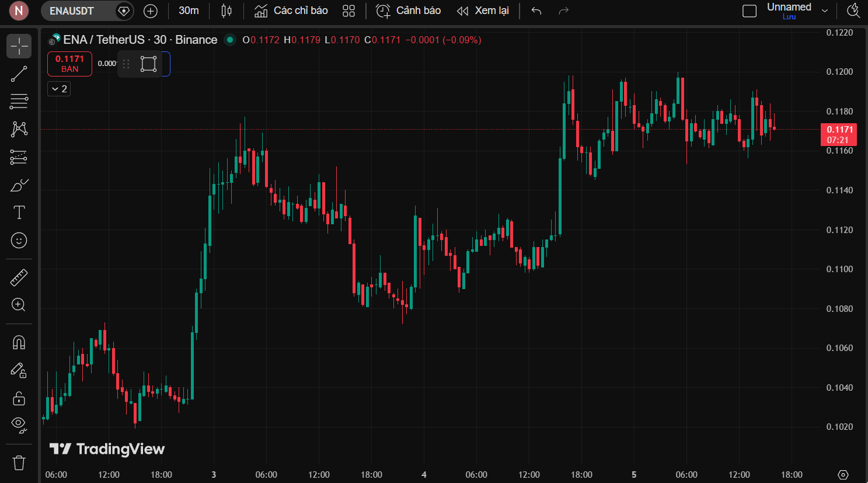Toggle magnet mode for drawings
This screenshot has height=483, width=868.
pos(19,342)
